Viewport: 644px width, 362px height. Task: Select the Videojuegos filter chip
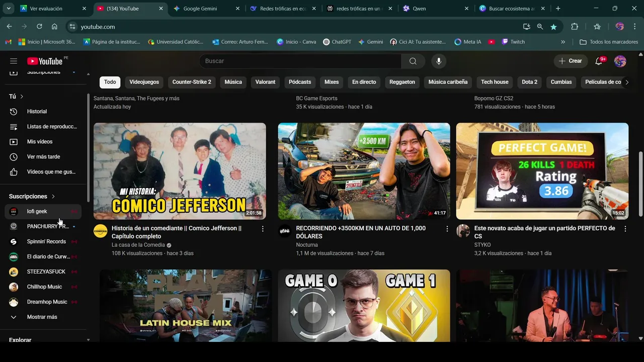(144, 82)
